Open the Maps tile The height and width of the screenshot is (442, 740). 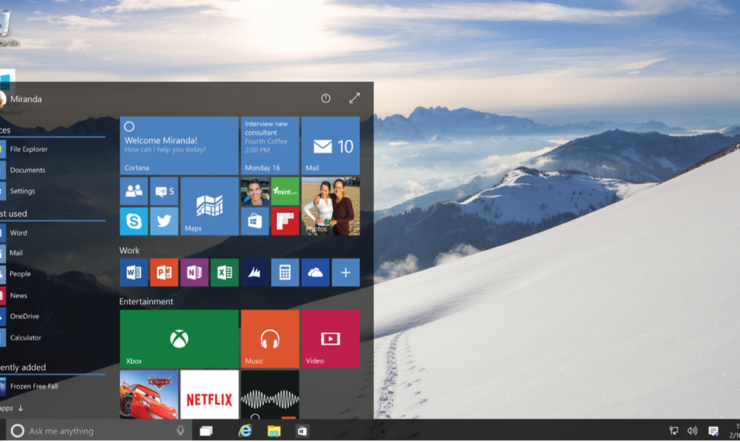point(209,206)
